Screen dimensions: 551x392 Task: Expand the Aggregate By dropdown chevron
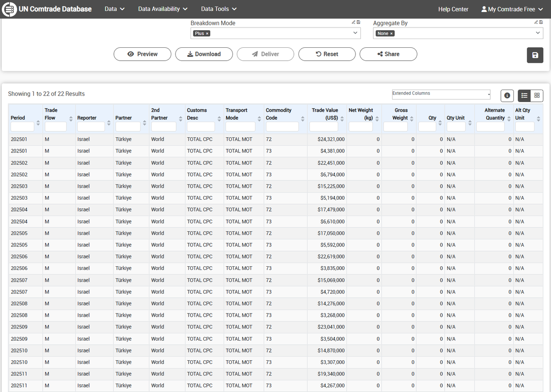(x=538, y=33)
